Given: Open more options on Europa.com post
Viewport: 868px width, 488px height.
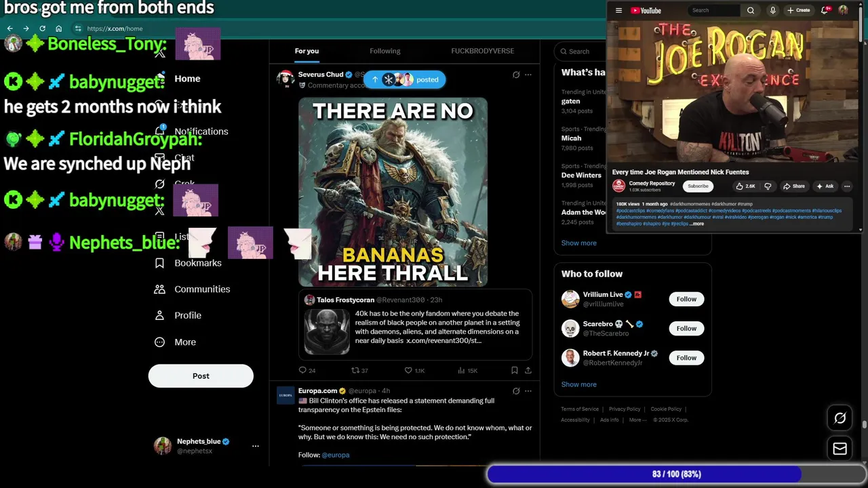Looking at the screenshot, I should [x=528, y=391].
